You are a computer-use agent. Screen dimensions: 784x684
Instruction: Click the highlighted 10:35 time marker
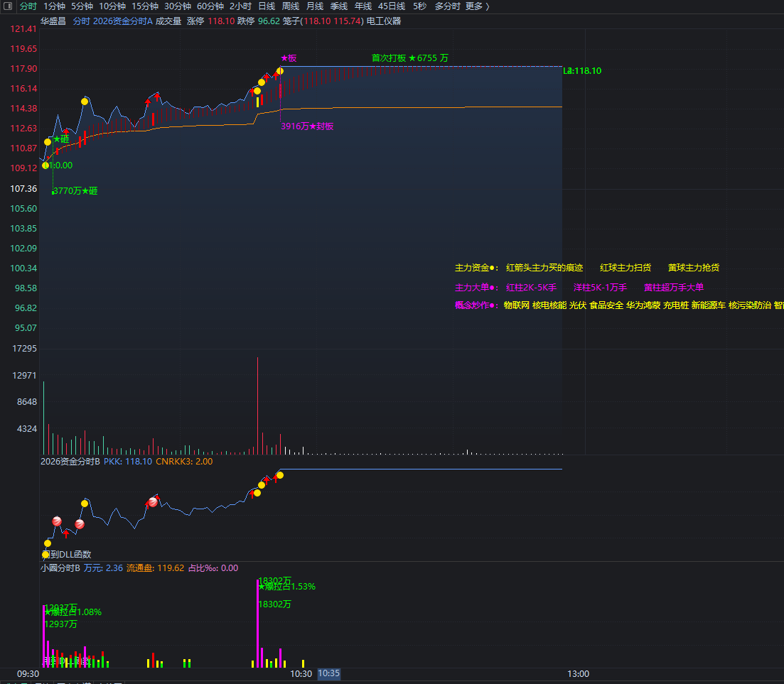pyautogui.click(x=328, y=673)
